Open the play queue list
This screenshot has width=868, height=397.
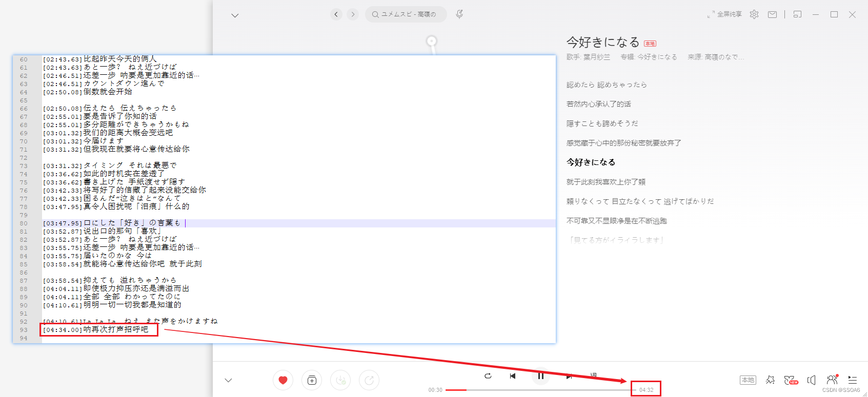tap(853, 380)
